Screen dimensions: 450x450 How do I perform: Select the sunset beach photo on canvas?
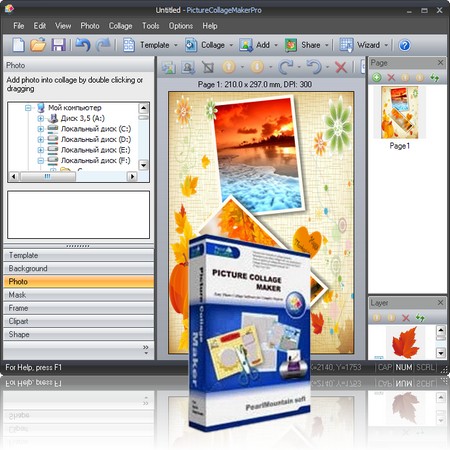[x=259, y=155]
